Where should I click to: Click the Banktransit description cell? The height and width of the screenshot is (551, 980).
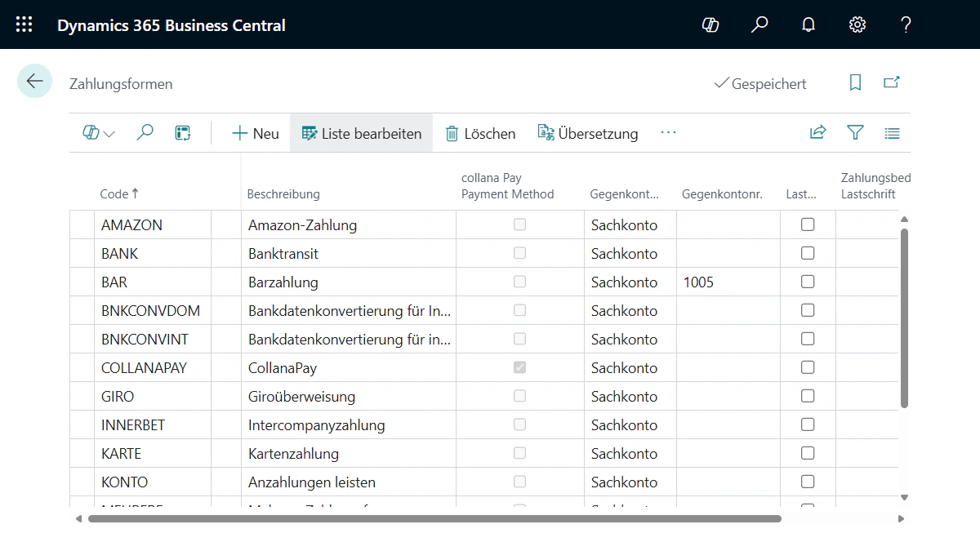[349, 253]
